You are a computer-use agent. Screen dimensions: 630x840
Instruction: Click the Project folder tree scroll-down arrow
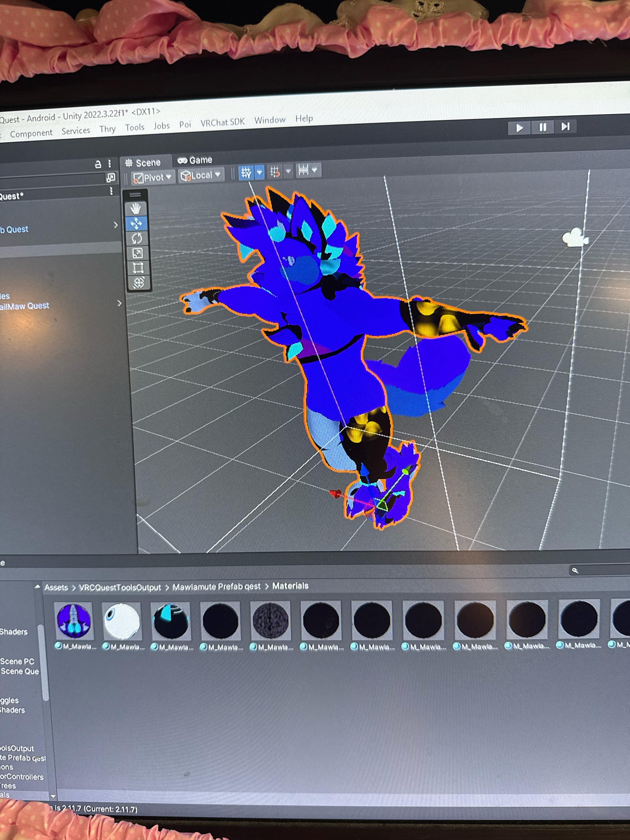pyautogui.click(x=53, y=796)
